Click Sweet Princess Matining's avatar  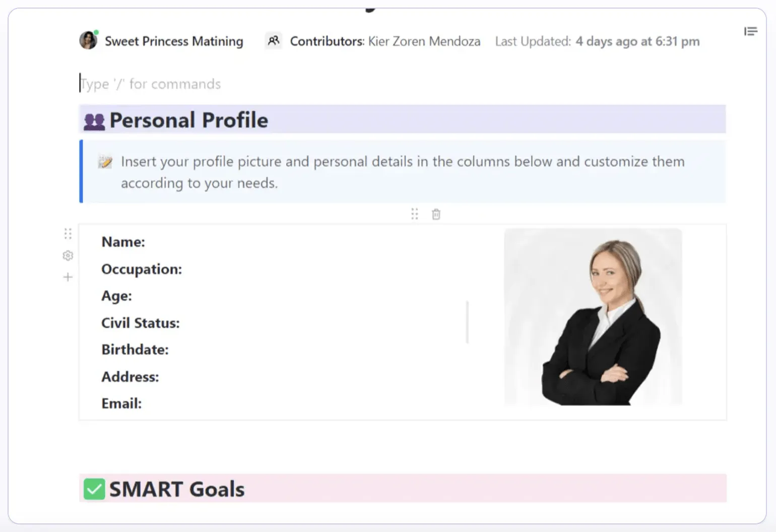[x=88, y=40]
